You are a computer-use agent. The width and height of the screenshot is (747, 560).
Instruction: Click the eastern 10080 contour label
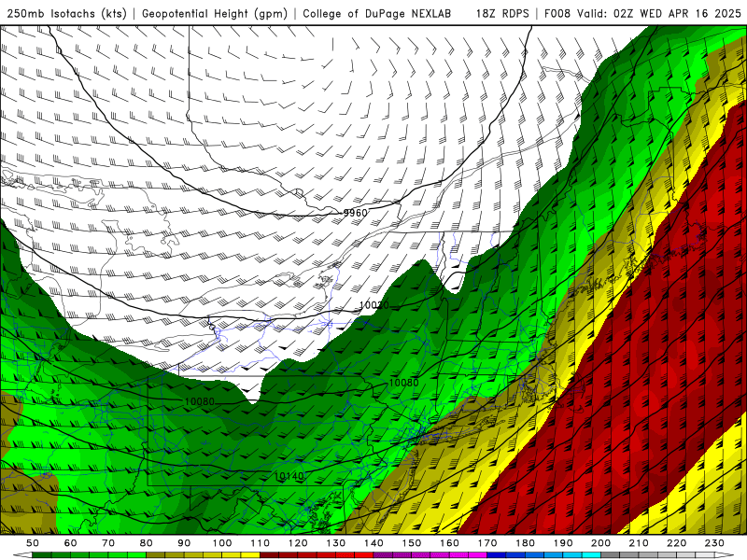point(404,383)
